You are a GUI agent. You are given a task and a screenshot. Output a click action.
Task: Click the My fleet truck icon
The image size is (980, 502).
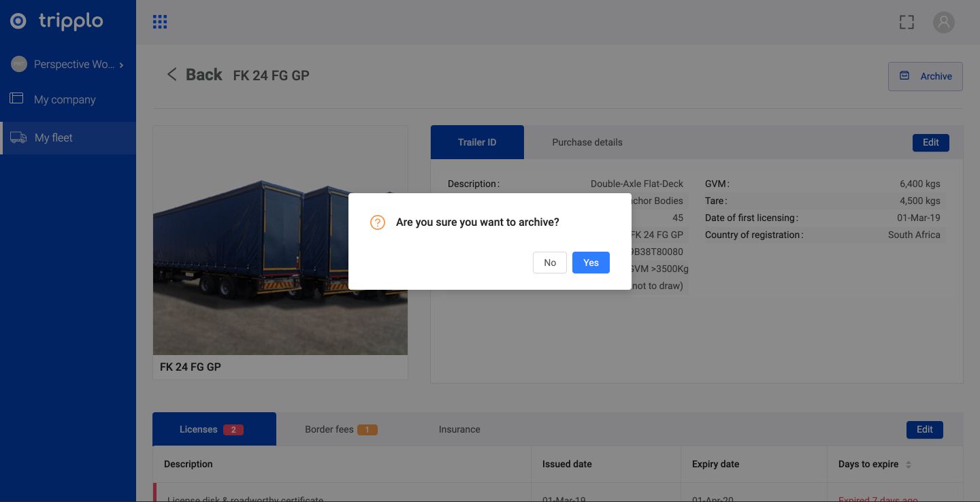[x=18, y=137]
